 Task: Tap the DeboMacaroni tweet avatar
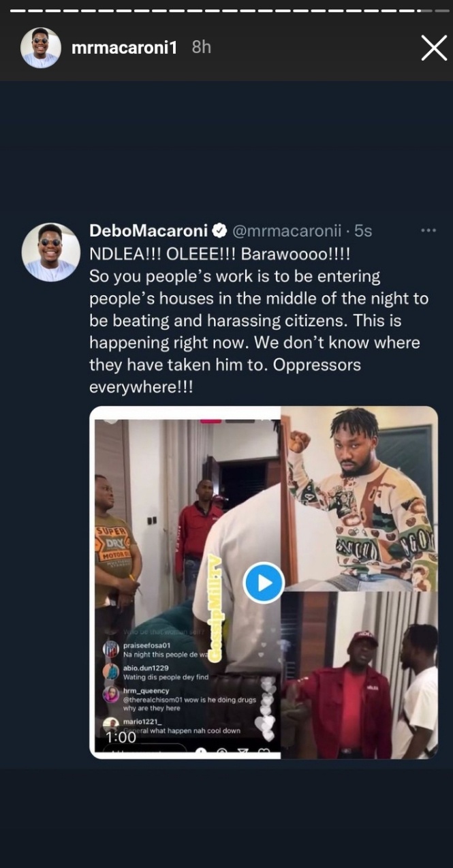click(x=51, y=252)
